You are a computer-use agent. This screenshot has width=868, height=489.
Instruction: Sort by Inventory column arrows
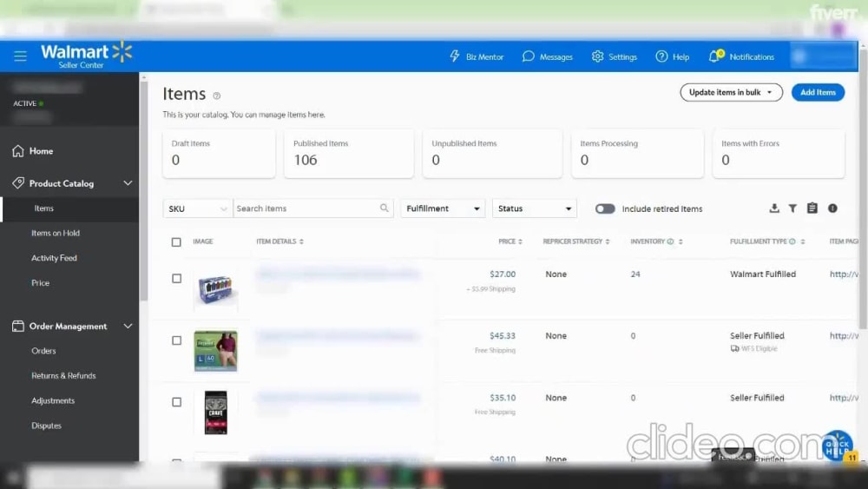[681, 241]
